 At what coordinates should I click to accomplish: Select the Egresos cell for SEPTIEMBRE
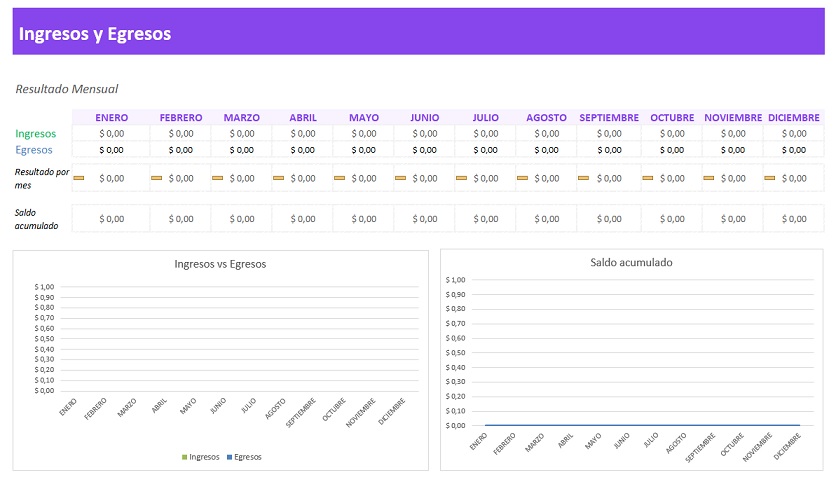coord(609,150)
